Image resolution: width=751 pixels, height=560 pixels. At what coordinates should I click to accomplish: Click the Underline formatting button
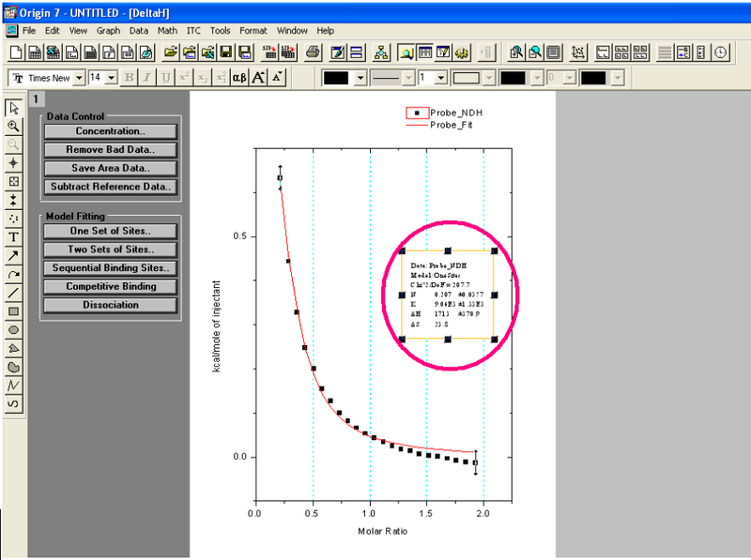coord(166,78)
